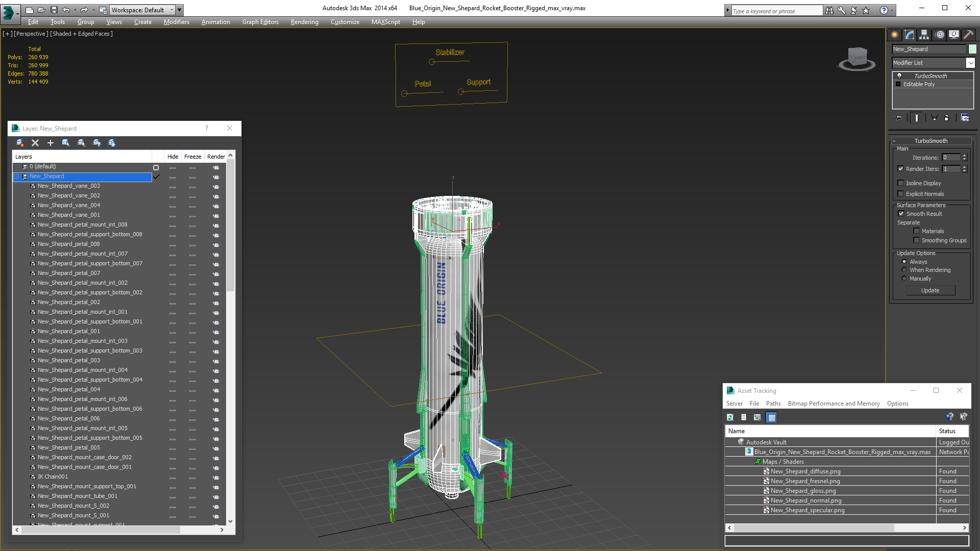Click the key Subscription Center icon

(x=842, y=10)
